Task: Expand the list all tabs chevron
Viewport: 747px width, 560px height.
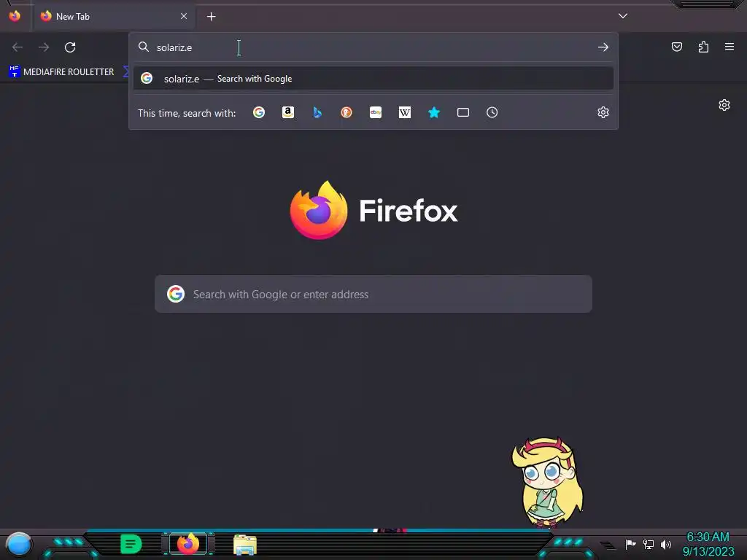Action: click(x=623, y=16)
